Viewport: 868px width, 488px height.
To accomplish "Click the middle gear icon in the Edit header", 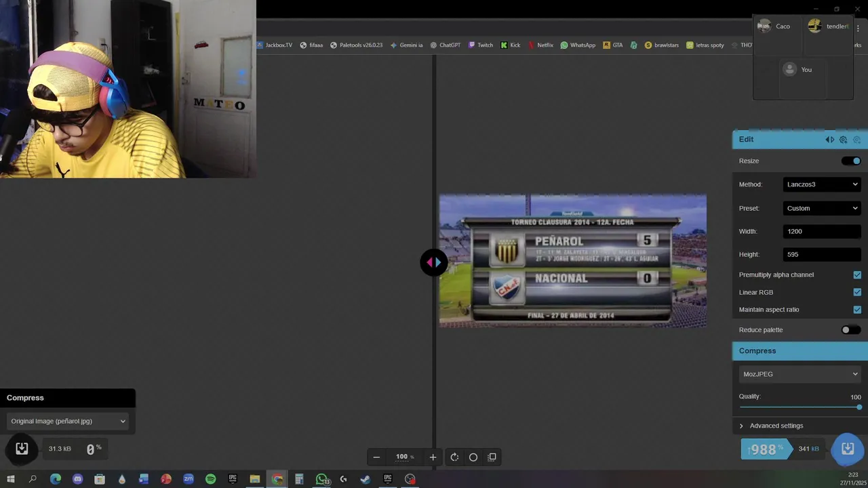I will (x=843, y=140).
